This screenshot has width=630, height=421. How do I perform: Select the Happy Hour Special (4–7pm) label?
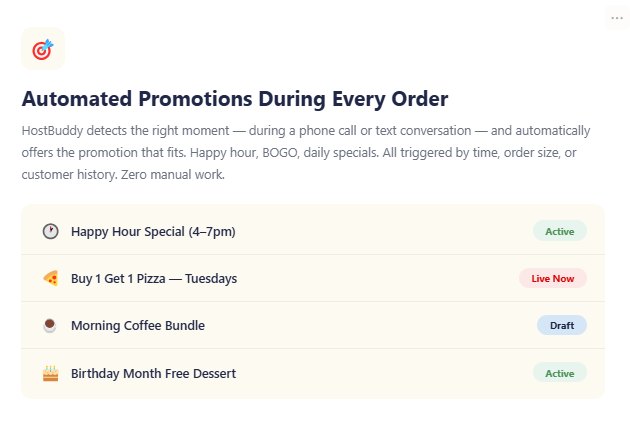(153, 232)
